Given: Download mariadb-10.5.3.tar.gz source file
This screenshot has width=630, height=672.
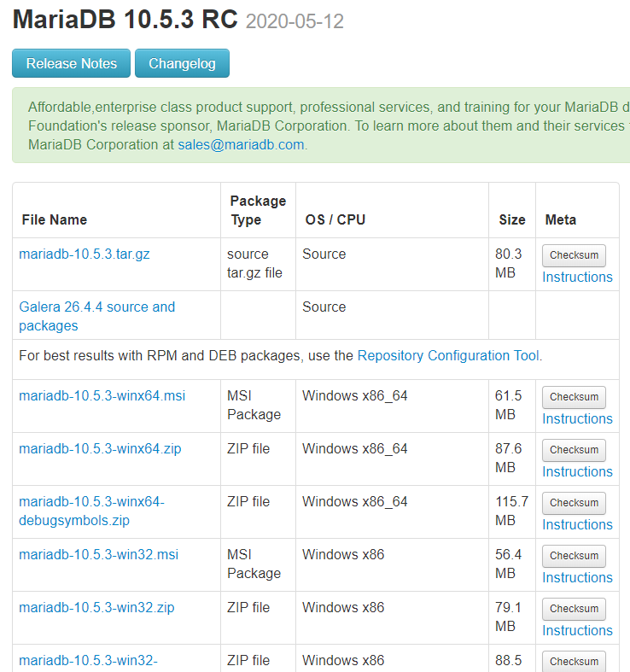Looking at the screenshot, I should (x=85, y=254).
